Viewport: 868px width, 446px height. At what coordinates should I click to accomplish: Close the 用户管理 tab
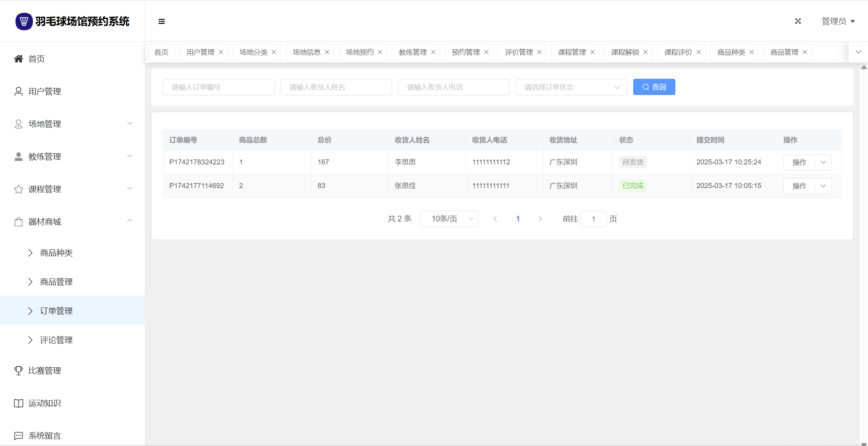[x=221, y=52]
